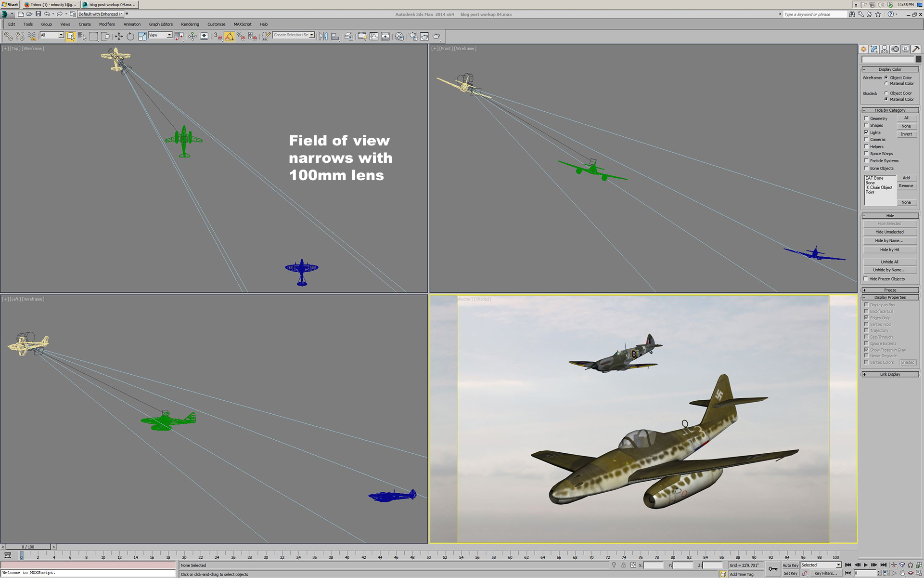Open the Hierarchy panel tab

click(885, 49)
